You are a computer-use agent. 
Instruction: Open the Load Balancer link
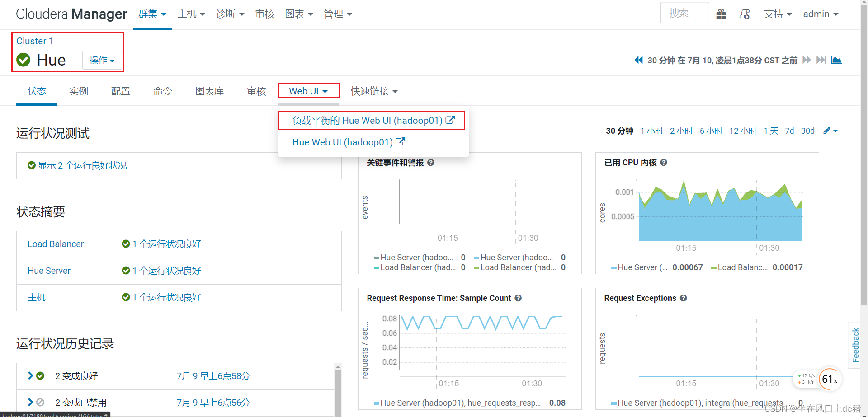(x=56, y=244)
